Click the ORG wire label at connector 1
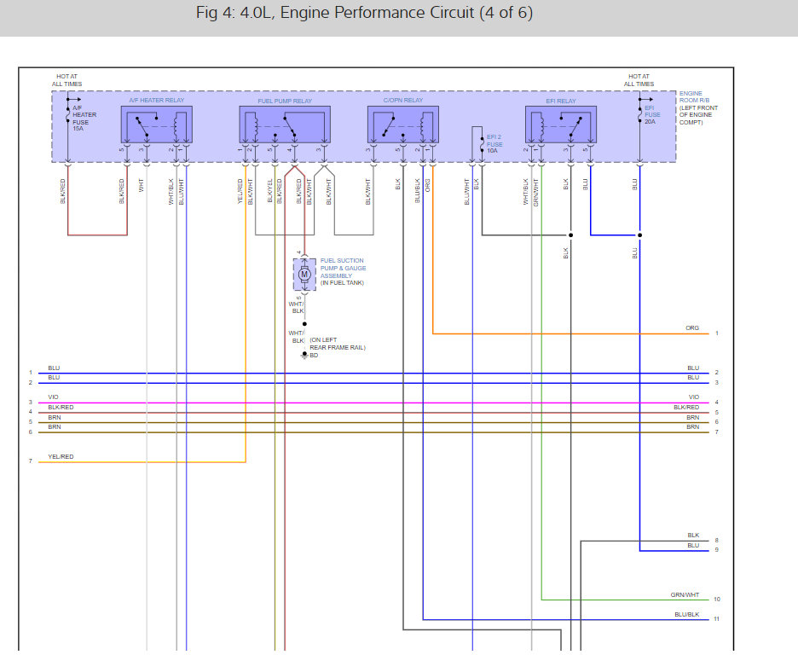The image size is (798, 672). (691, 328)
